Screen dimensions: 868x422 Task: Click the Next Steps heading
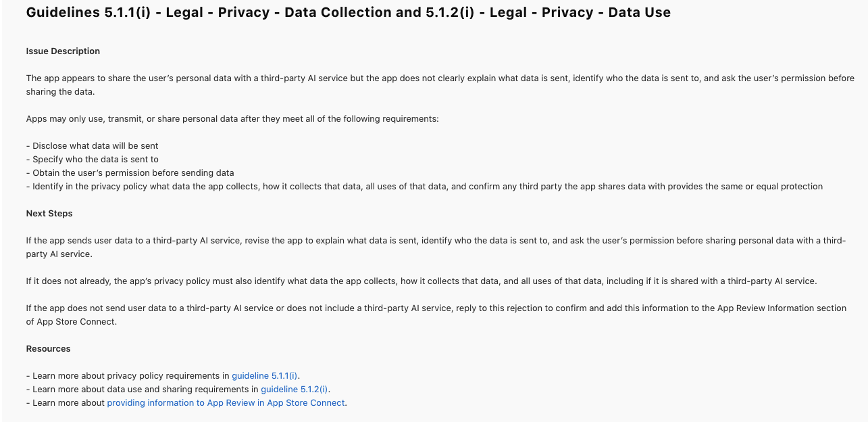tap(49, 213)
